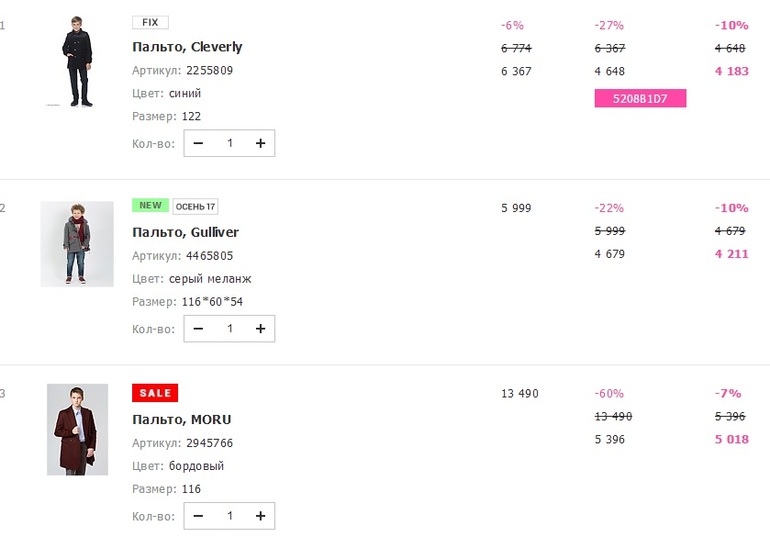Click the Cleverly navy coat thumbnail
The width and height of the screenshot is (770, 537).
77,60
